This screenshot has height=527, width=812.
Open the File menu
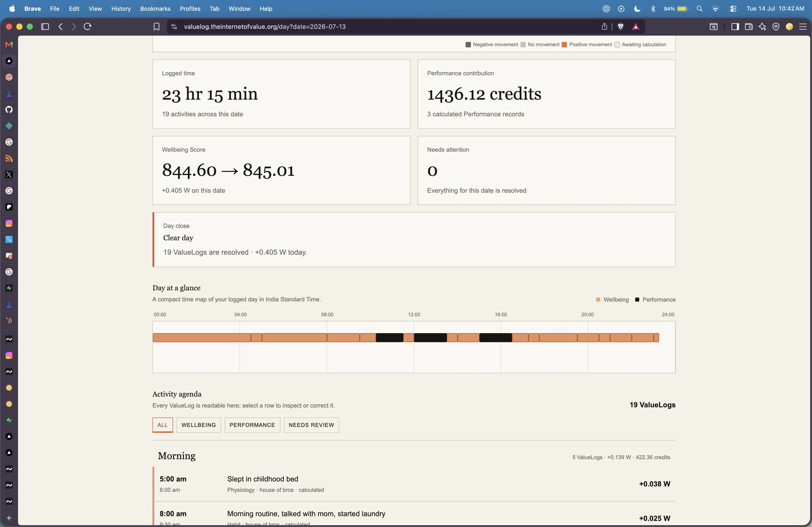[55, 9]
